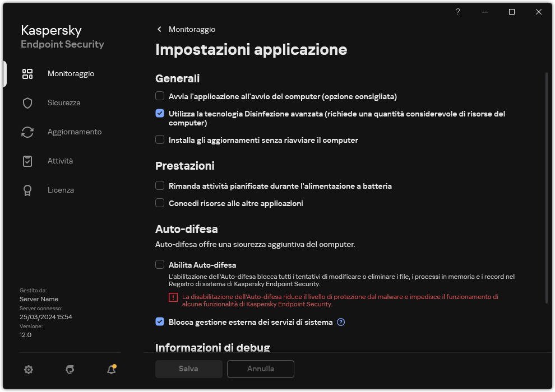Image resolution: width=555 pixels, height=392 pixels.
Task: Open the Sicurezza section via its shield icon
Action: [27, 102]
